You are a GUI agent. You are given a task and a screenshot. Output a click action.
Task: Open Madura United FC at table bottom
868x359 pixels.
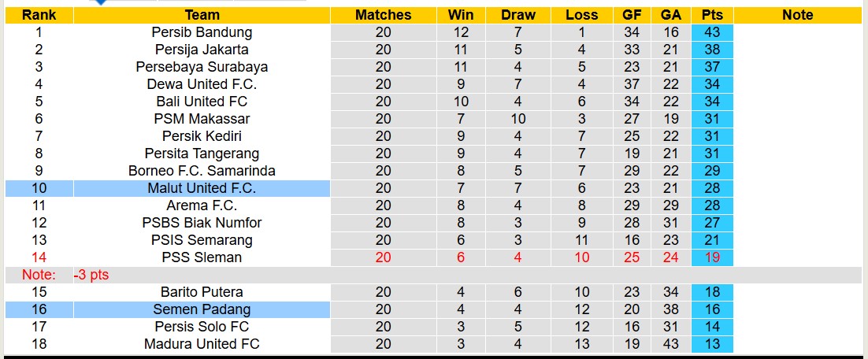tap(202, 344)
